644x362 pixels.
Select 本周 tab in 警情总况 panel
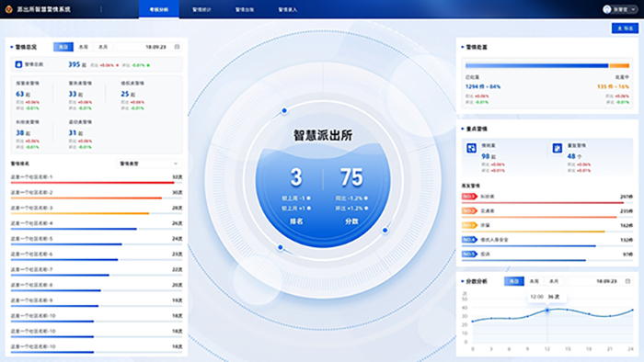pyautogui.click(x=84, y=47)
